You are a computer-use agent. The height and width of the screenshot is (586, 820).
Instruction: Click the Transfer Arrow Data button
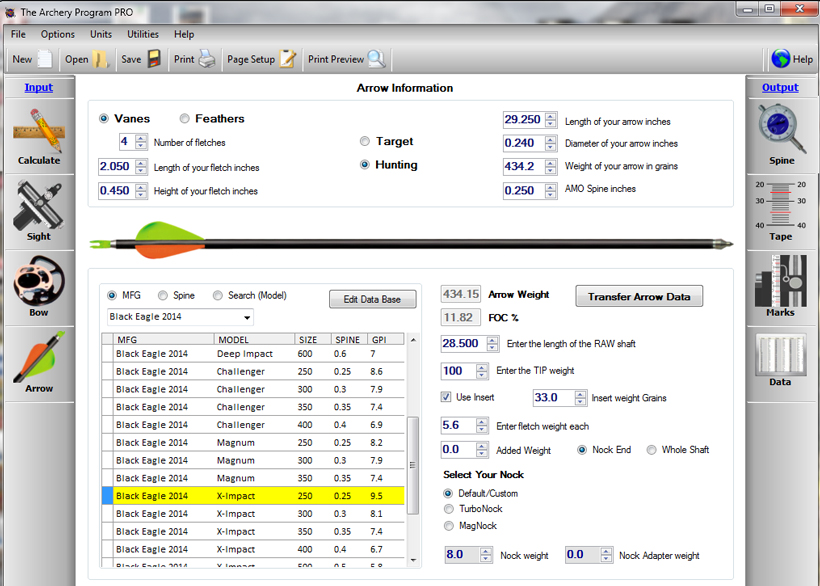click(x=639, y=296)
